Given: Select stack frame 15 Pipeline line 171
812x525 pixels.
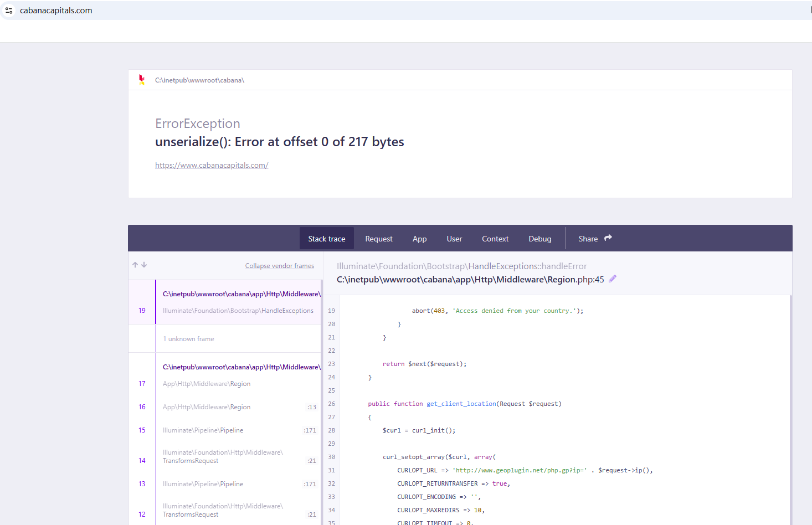Looking at the screenshot, I should 238,430.
